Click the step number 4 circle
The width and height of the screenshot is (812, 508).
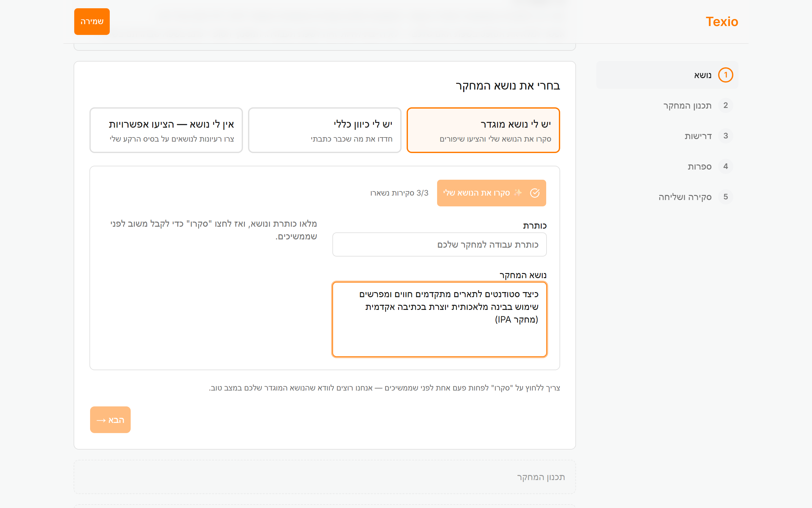click(x=725, y=166)
